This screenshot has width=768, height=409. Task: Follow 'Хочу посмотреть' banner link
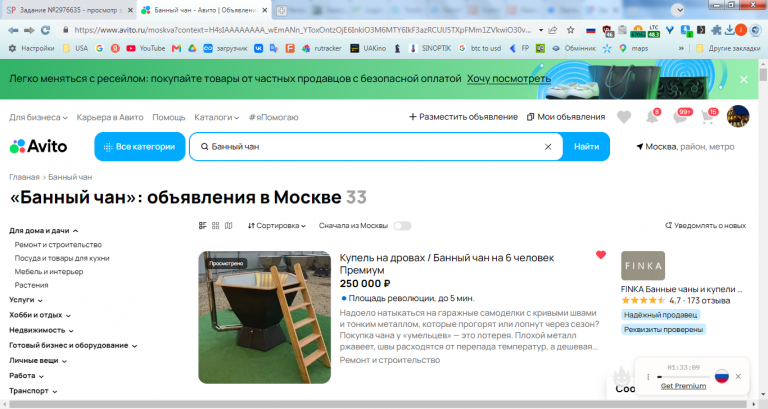coord(508,79)
